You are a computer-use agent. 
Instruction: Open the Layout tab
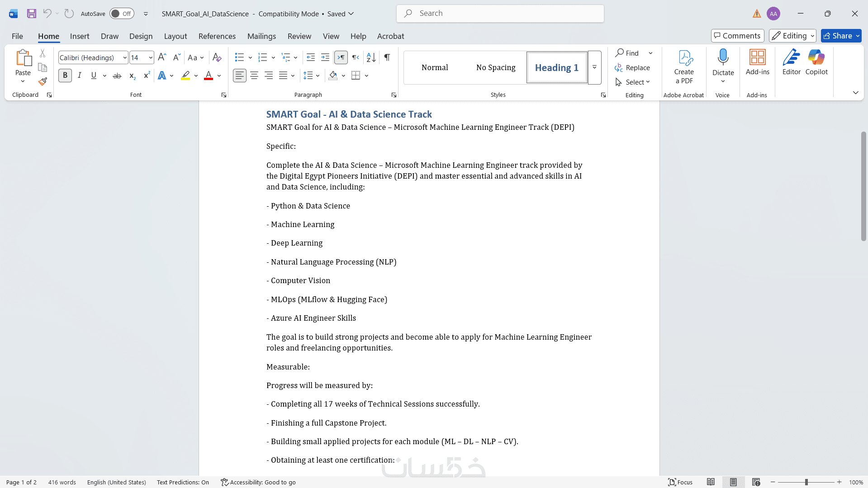click(x=175, y=36)
